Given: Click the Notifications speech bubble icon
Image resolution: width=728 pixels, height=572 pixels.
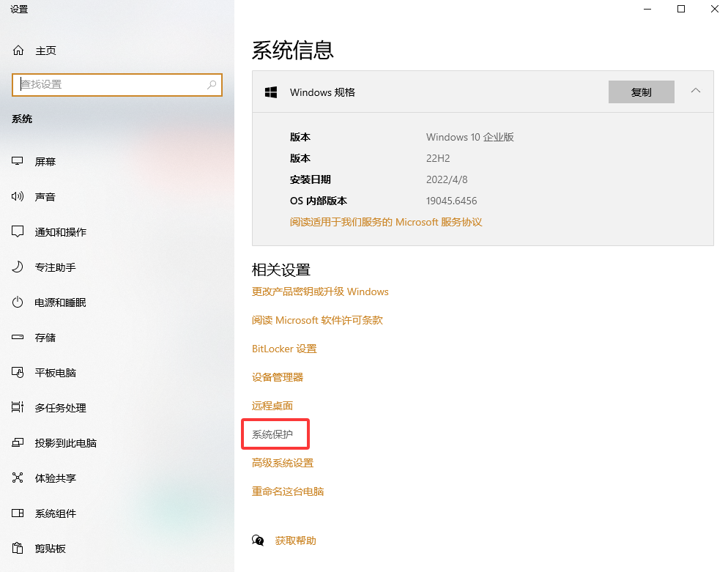Looking at the screenshot, I should [17, 231].
